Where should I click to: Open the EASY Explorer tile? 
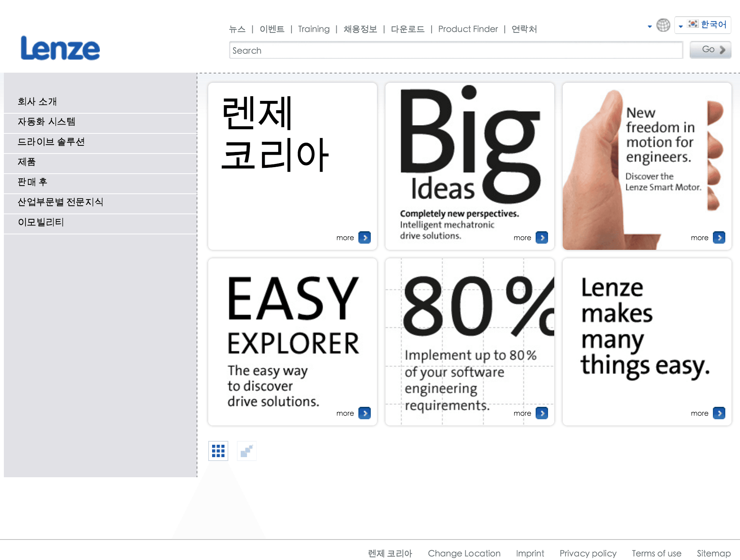pyautogui.click(x=293, y=342)
